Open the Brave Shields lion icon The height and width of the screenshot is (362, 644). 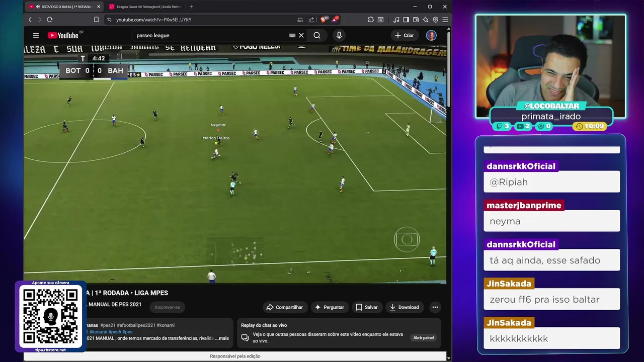[324, 20]
